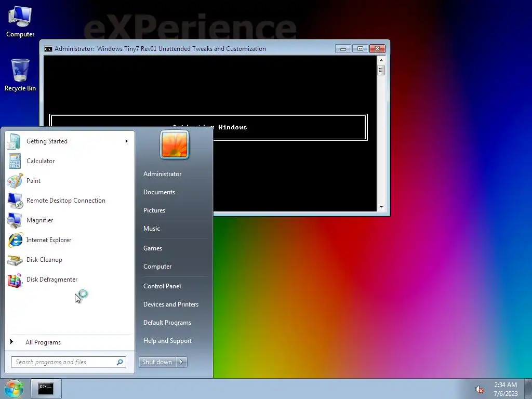Expand the Getting Started submenu arrow
The image size is (532, 399).
[x=127, y=141]
